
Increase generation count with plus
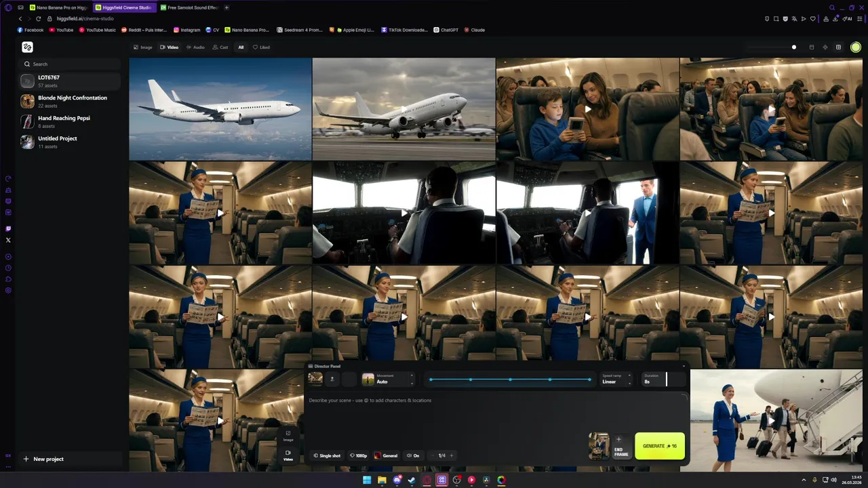click(452, 455)
